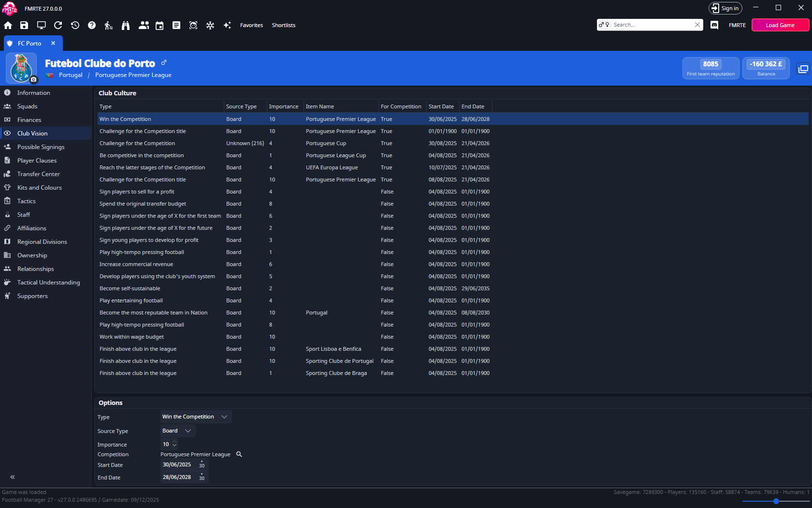812x508 pixels.
Task: Click the sparkles icon in toolbar
Action: (227, 25)
